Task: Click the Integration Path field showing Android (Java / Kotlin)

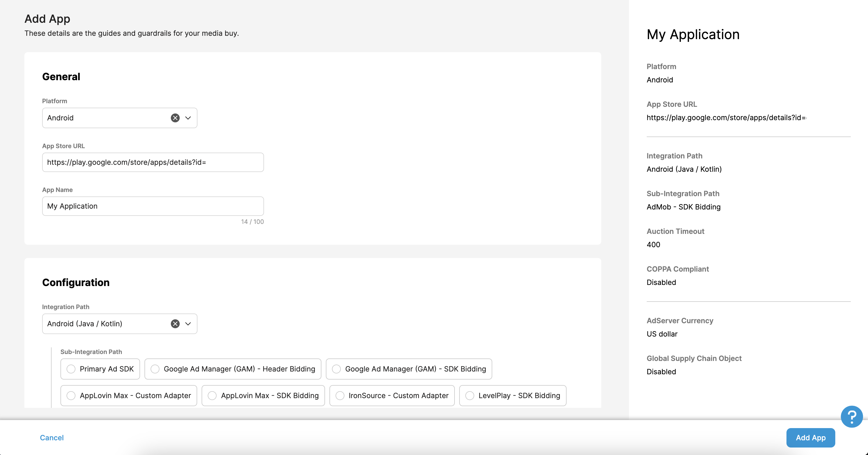Action: [108, 323]
